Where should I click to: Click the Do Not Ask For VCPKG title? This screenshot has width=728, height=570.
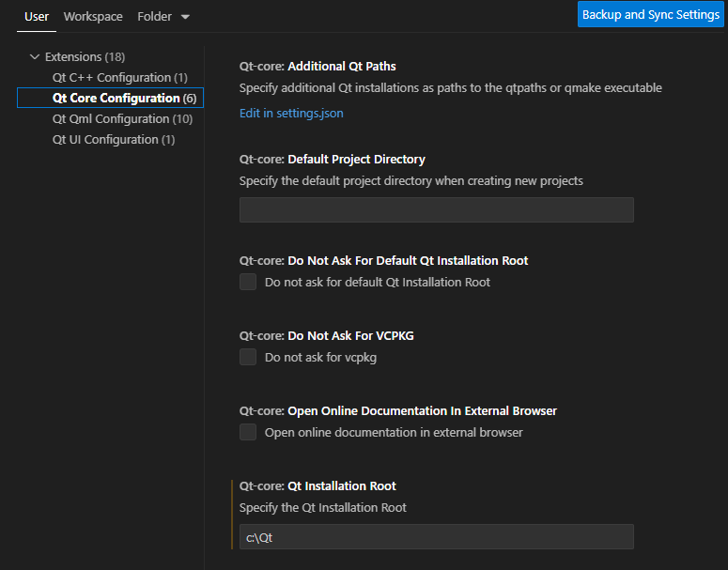(326, 335)
